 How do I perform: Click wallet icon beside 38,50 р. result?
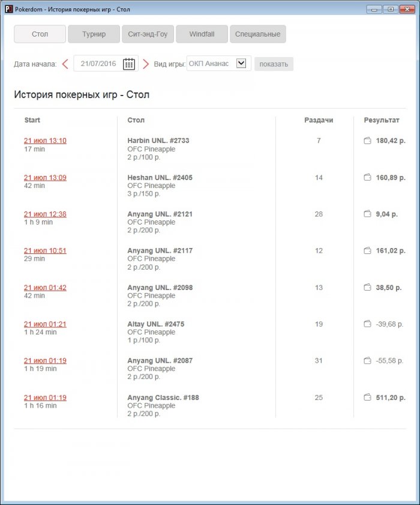pyautogui.click(x=367, y=287)
